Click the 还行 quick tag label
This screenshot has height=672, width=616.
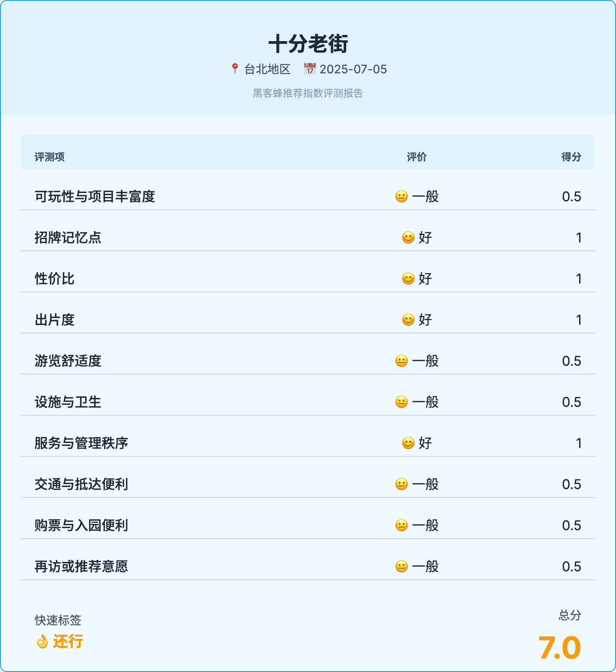click(x=68, y=641)
